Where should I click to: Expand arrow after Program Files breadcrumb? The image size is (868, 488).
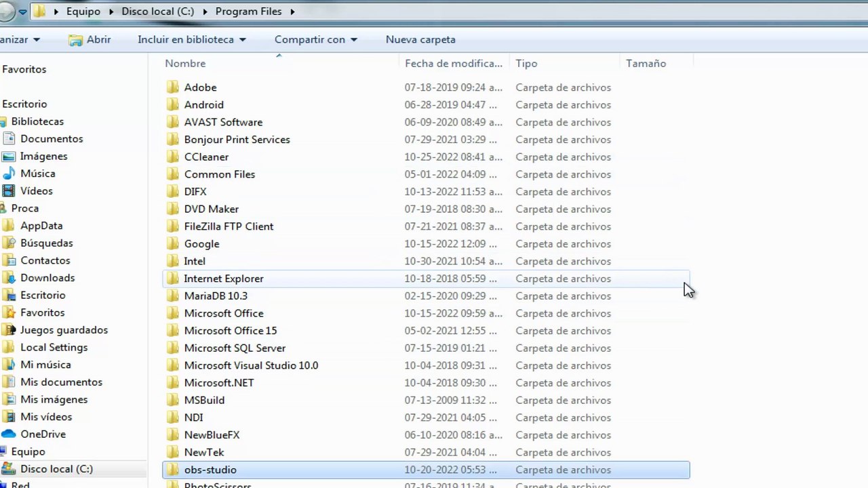[292, 12]
